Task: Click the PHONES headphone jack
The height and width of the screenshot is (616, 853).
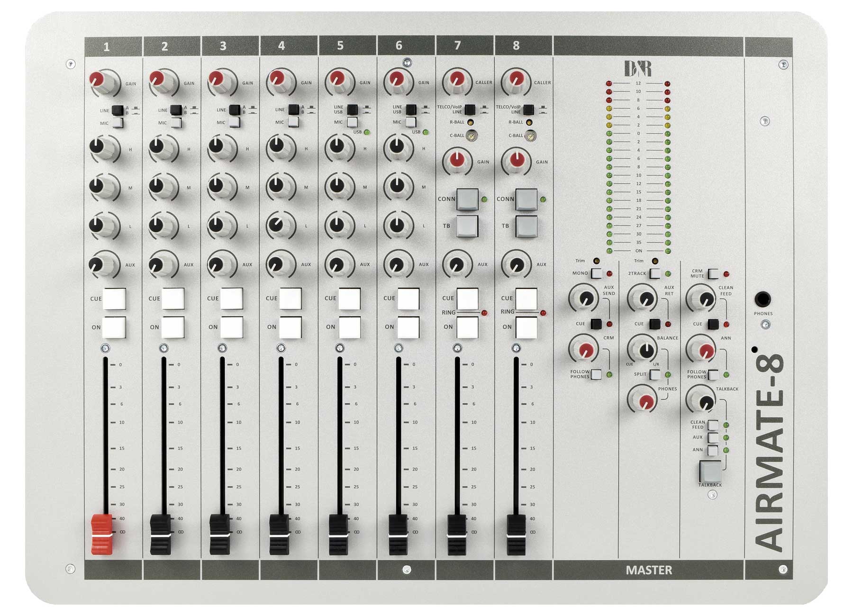Action: point(763,299)
